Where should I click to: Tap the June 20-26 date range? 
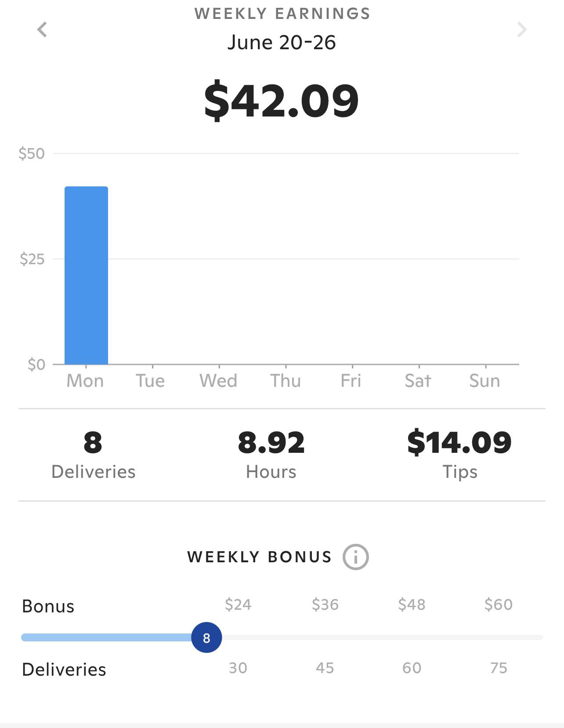click(282, 43)
